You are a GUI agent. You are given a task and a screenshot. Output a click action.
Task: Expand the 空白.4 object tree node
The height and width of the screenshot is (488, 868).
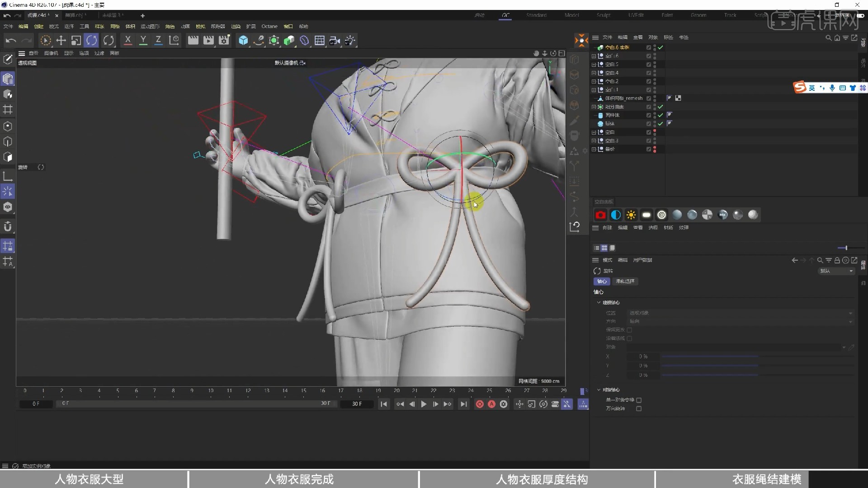point(594,73)
